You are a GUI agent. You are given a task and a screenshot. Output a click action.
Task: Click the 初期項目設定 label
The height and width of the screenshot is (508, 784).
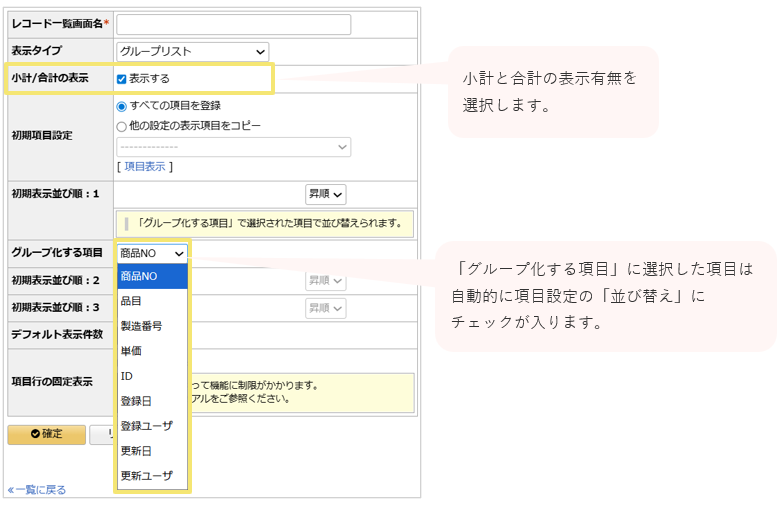pos(42,136)
